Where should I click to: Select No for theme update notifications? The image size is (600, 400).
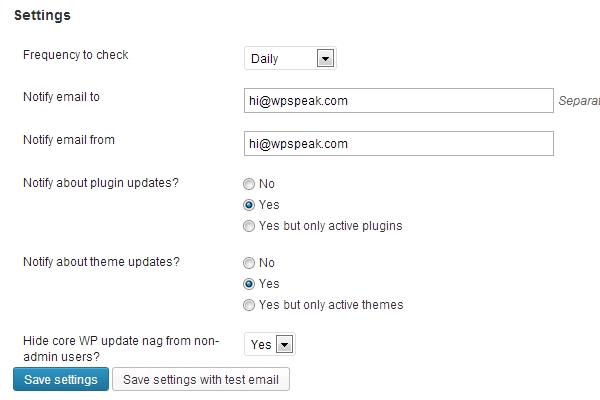tap(249, 263)
